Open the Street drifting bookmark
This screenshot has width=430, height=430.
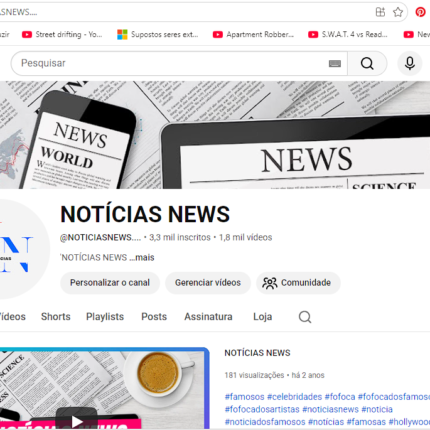pyautogui.click(x=62, y=34)
